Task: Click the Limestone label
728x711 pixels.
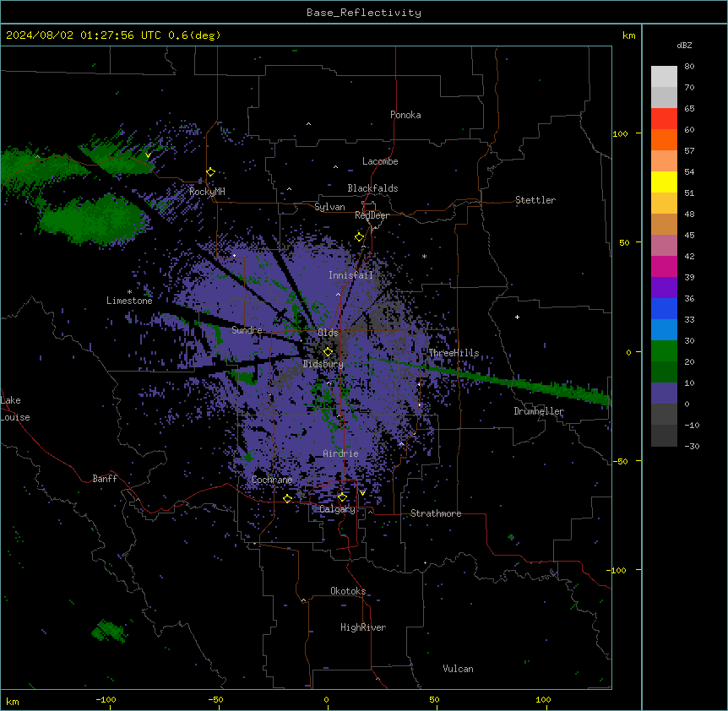Action: click(129, 301)
